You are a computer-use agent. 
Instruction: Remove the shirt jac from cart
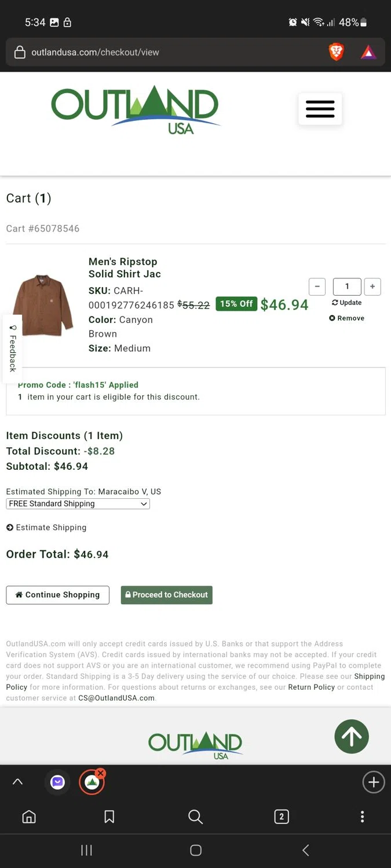tap(347, 318)
